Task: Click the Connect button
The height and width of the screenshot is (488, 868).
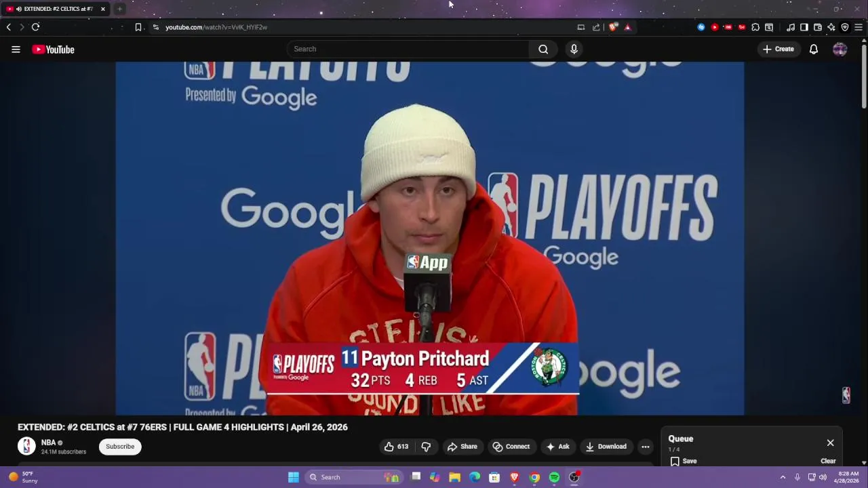Action: 511,447
